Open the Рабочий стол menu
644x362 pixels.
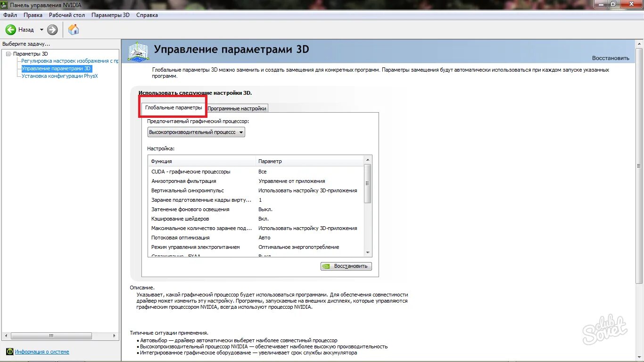(67, 15)
